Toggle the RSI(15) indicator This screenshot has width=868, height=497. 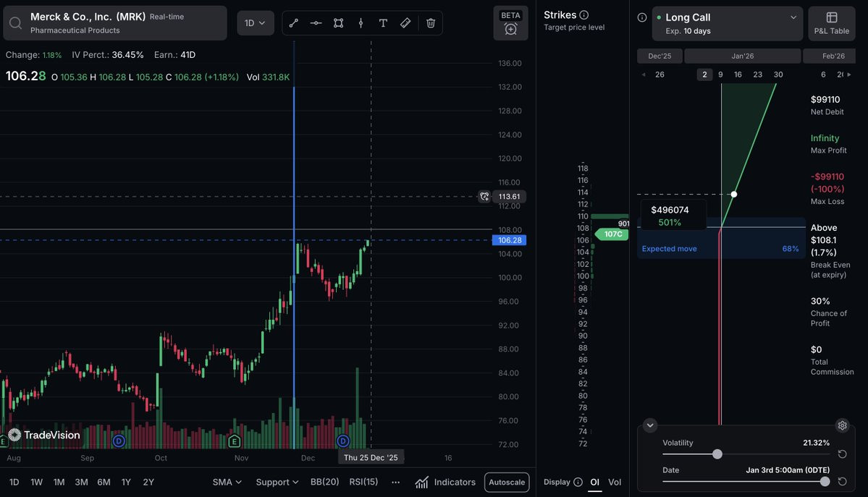(363, 482)
